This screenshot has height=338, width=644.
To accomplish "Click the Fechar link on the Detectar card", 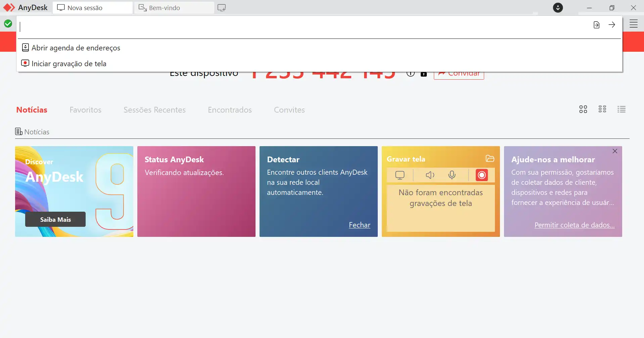I will [360, 225].
